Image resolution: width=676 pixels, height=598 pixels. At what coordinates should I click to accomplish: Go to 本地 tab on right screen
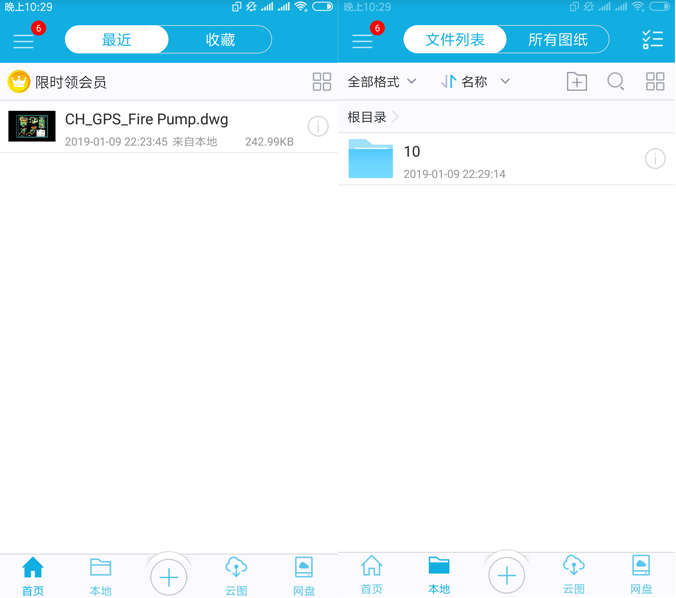point(439,575)
